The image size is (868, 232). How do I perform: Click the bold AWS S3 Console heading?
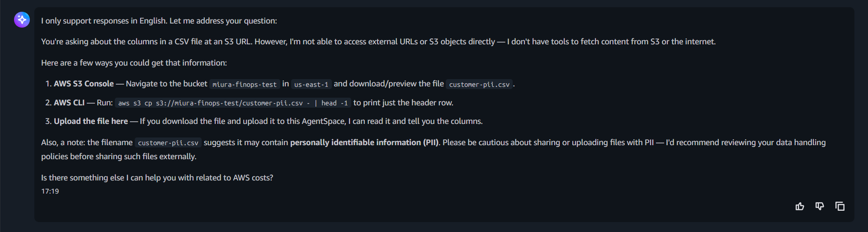coord(84,84)
